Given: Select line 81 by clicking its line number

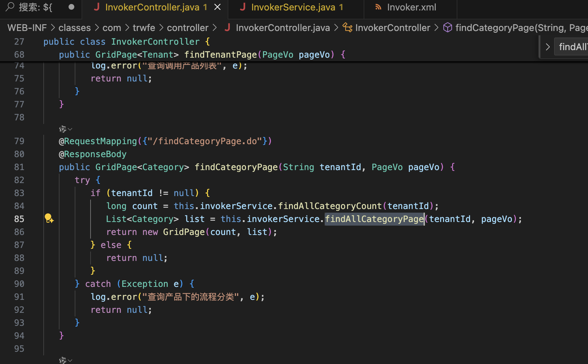Looking at the screenshot, I should (19, 167).
